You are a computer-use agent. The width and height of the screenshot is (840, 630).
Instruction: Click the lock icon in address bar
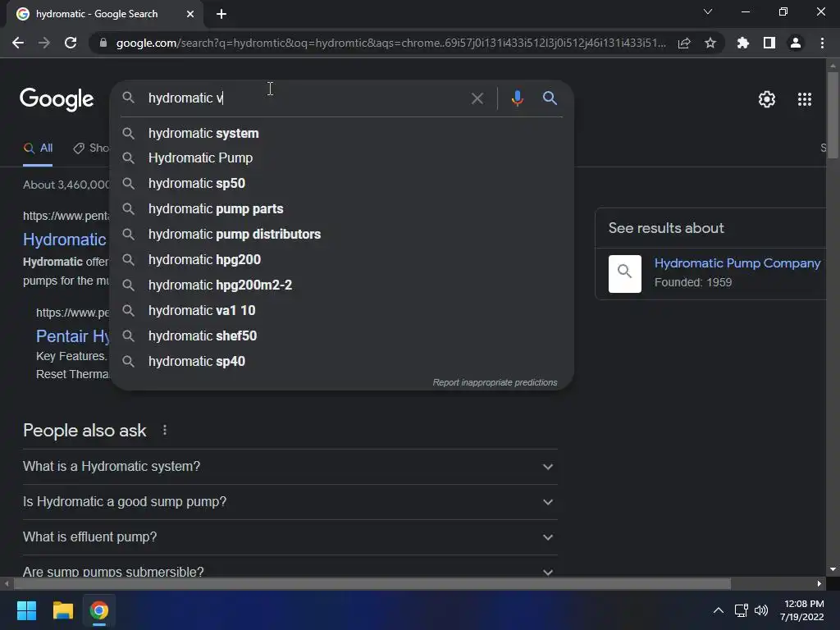click(103, 43)
